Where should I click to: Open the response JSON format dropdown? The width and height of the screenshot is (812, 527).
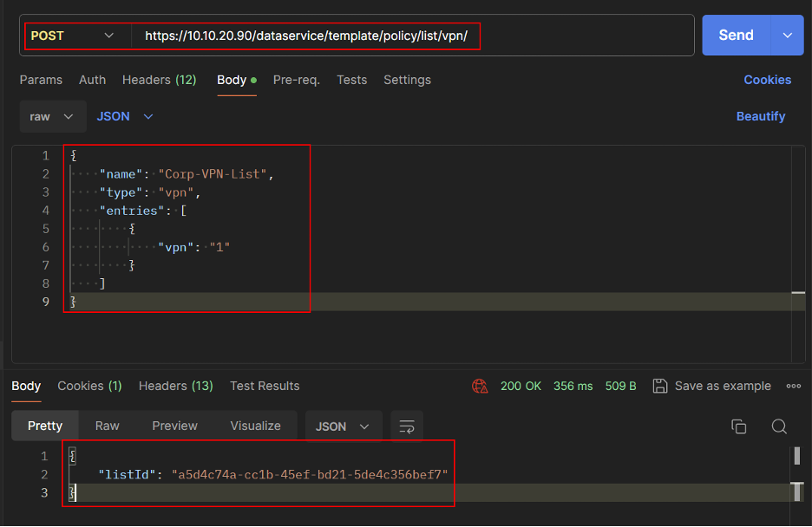[x=343, y=426]
